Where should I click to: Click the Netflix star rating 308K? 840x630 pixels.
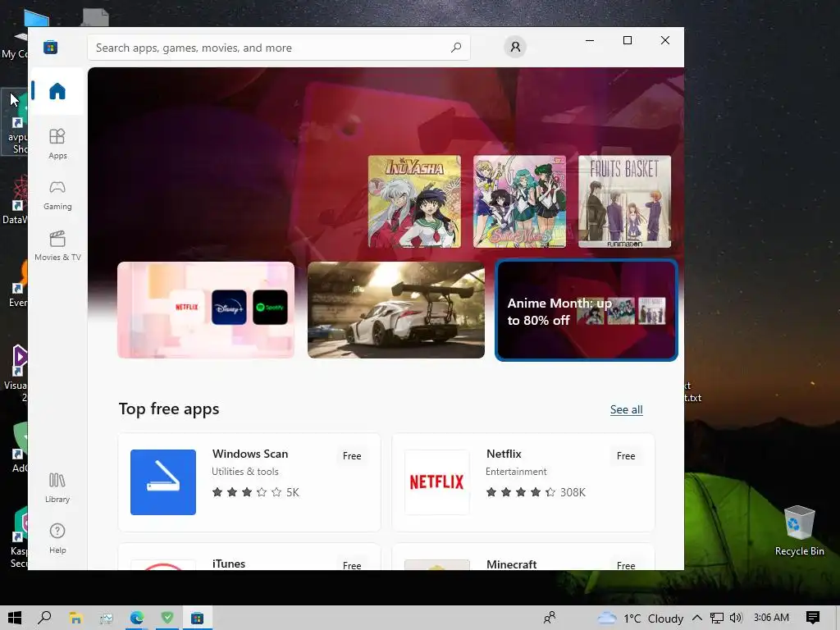click(536, 492)
